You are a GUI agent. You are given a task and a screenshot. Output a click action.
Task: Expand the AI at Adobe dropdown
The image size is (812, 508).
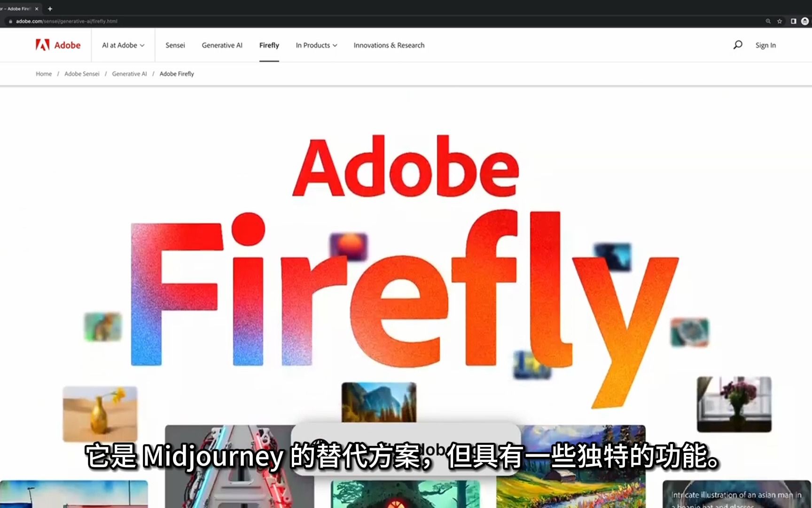(x=123, y=45)
